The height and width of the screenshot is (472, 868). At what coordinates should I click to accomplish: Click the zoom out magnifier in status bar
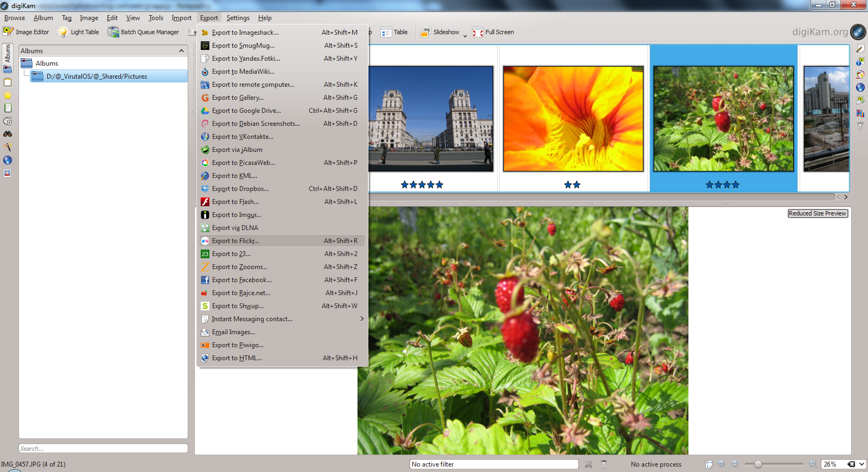(735, 464)
